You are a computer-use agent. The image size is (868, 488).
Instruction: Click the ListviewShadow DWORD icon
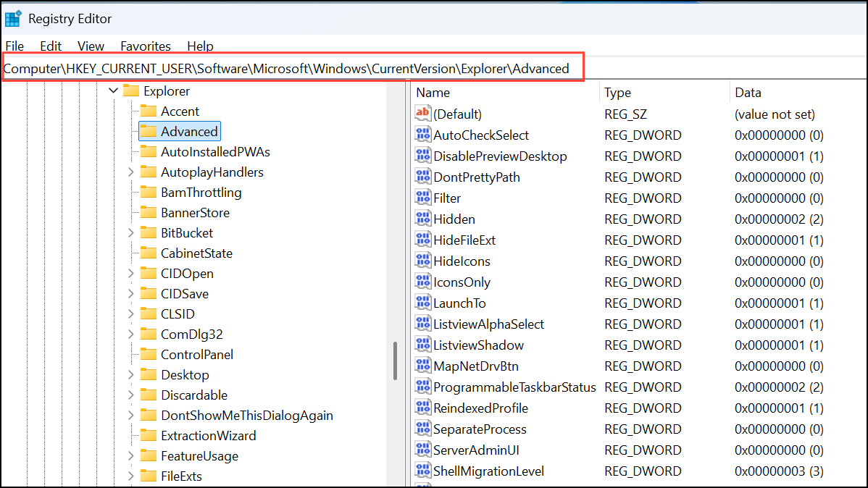pyautogui.click(x=423, y=345)
